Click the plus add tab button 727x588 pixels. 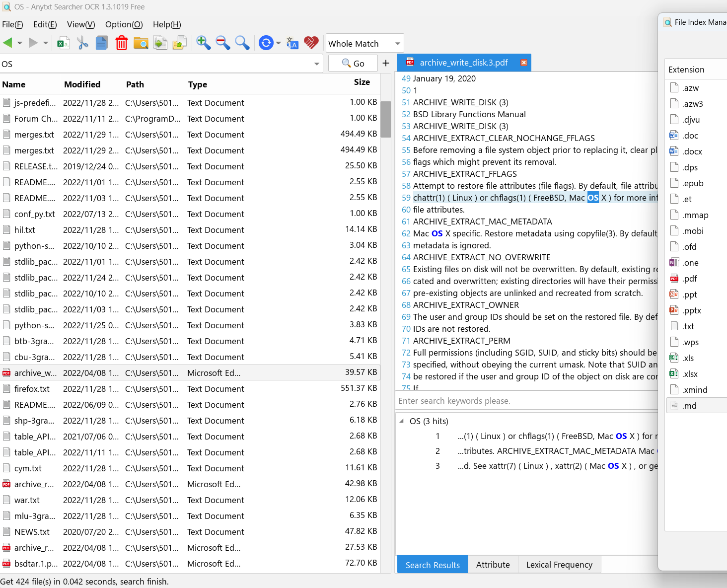[386, 63]
